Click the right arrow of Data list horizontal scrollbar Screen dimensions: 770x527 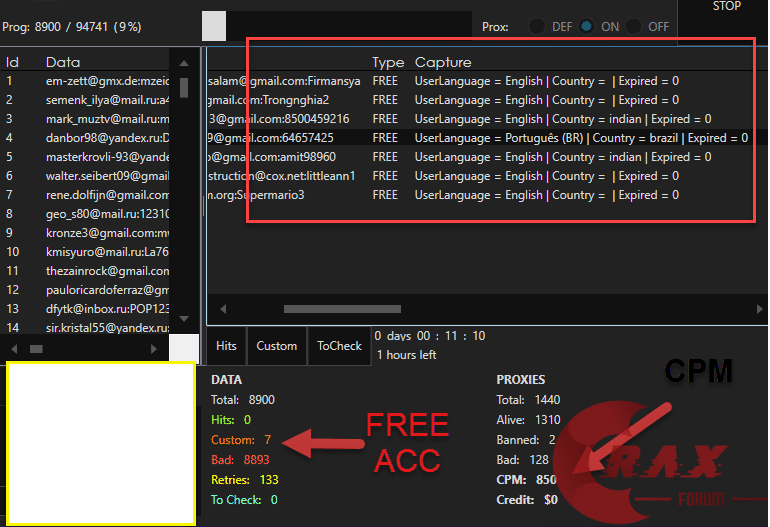coord(154,349)
